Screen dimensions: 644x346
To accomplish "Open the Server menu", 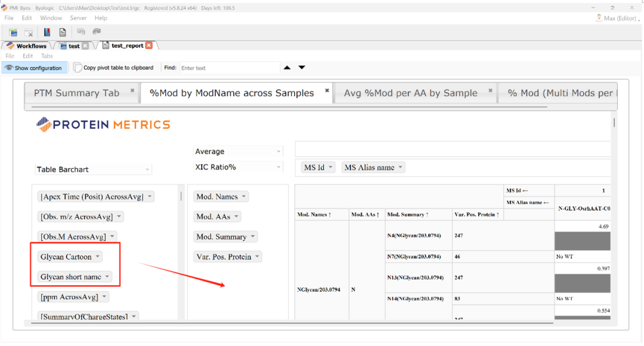I will pyautogui.click(x=78, y=18).
